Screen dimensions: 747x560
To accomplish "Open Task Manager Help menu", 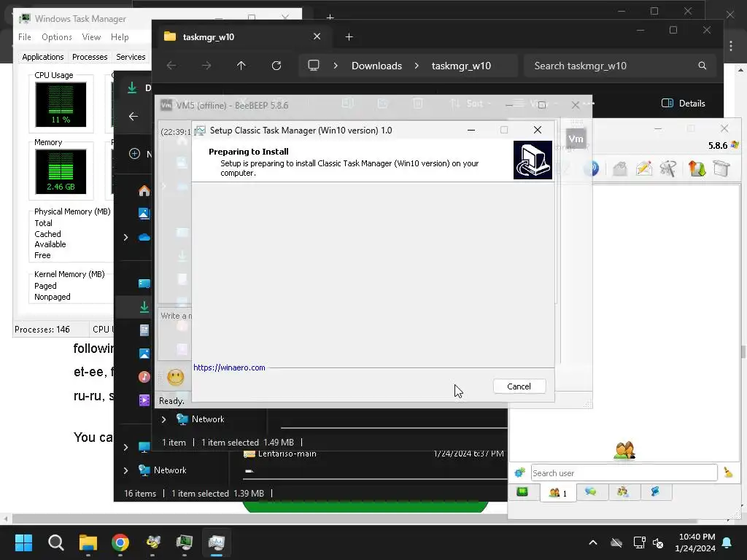I will (x=120, y=36).
